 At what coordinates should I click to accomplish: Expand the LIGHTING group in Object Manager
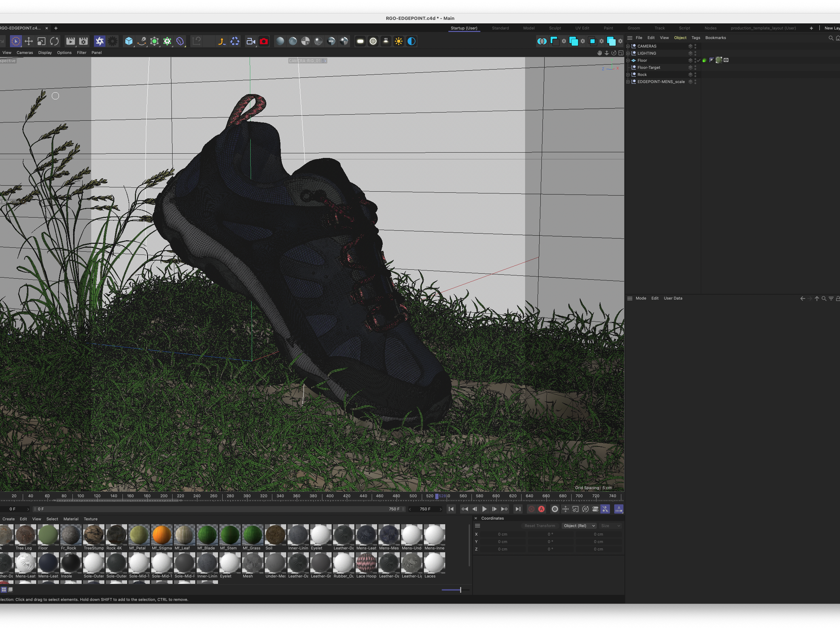pos(628,54)
